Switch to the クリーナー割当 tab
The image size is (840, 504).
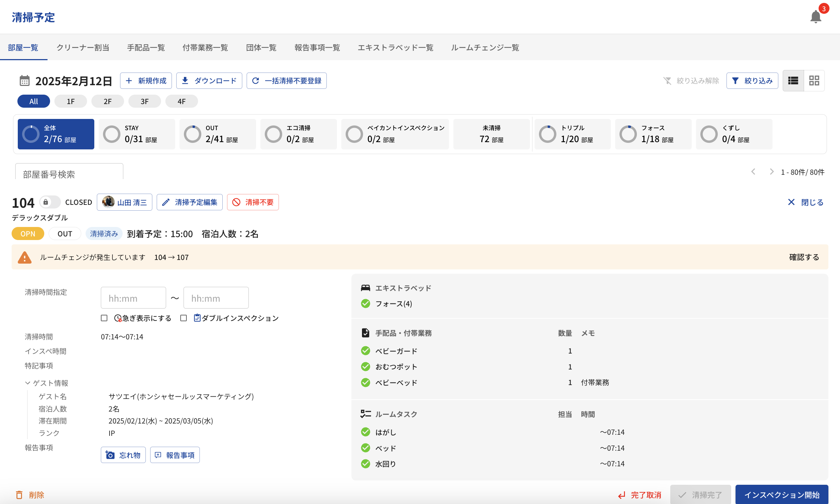pos(83,47)
